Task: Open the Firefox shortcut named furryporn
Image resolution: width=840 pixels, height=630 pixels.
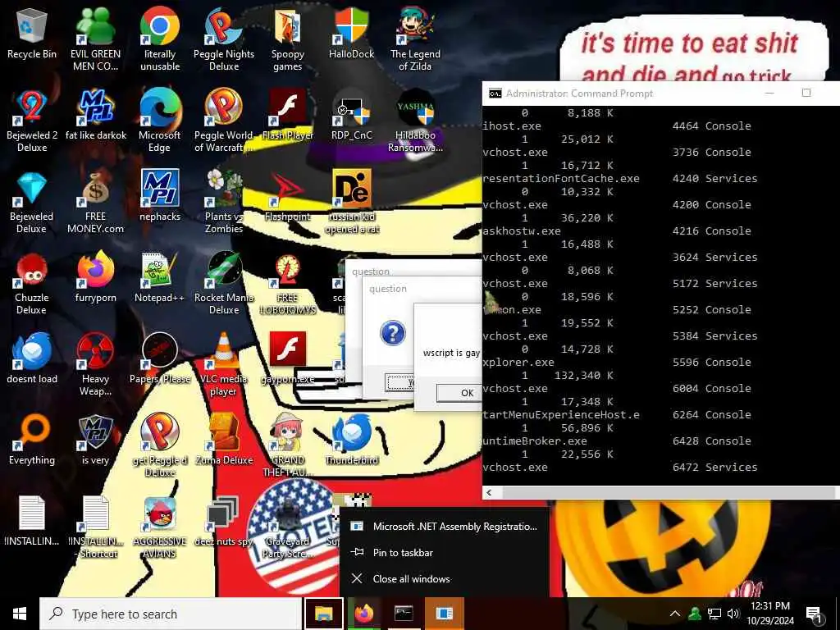Action: 95,277
